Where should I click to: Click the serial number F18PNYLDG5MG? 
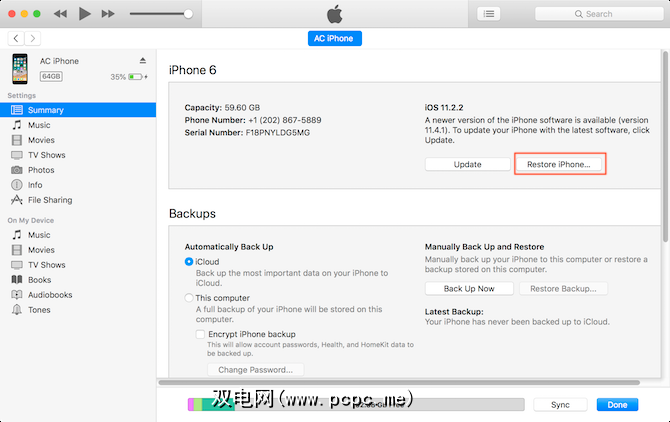278,132
